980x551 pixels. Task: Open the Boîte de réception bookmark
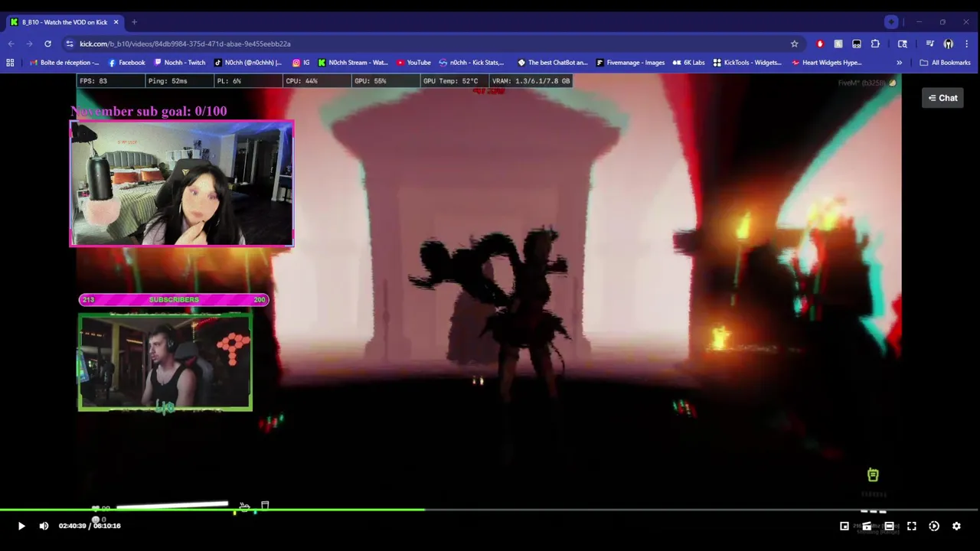[x=64, y=63]
